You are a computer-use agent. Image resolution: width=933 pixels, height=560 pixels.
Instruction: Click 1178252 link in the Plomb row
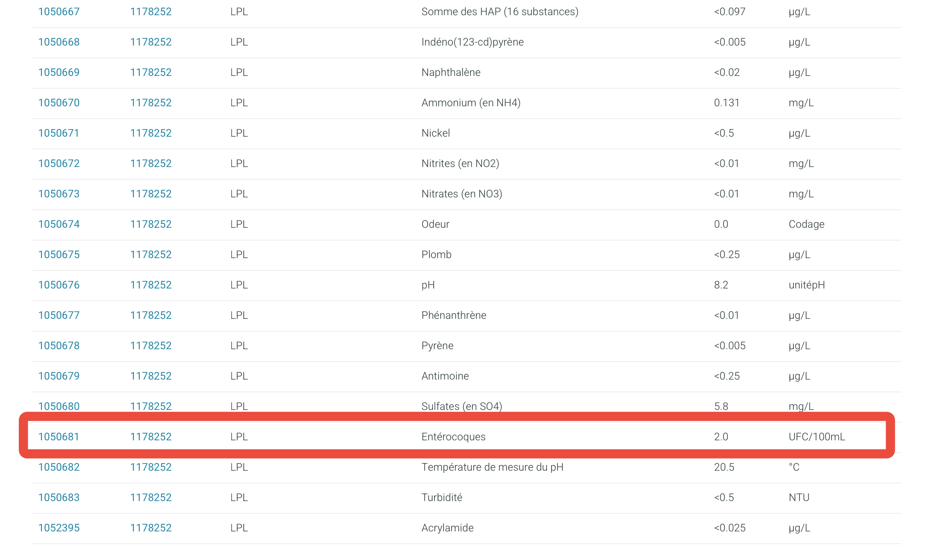click(x=150, y=255)
